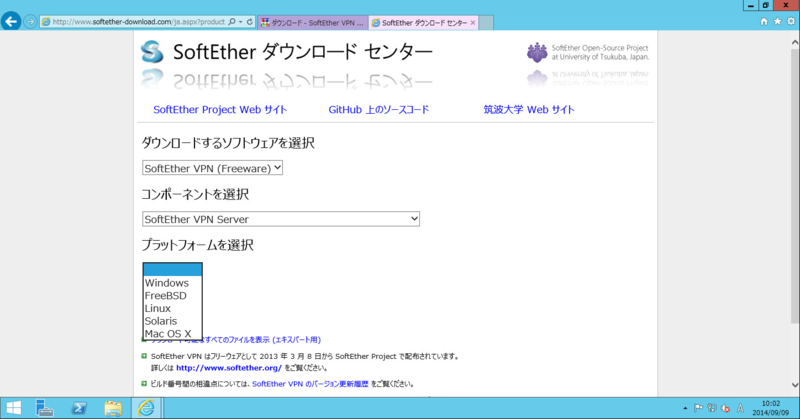The height and width of the screenshot is (419, 800).
Task: Open Favorites star icon
Action: tap(777, 21)
